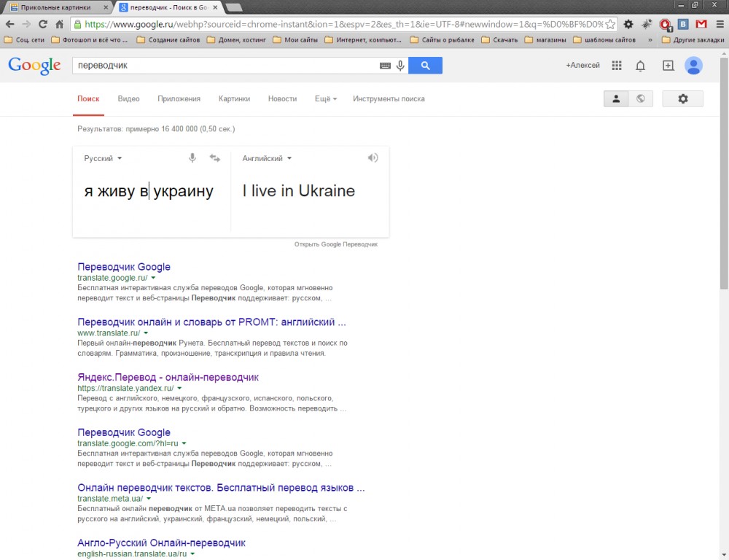Click the microphone in the translator source box
The width and height of the screenshot is (729, 560).
pos(192,158)
